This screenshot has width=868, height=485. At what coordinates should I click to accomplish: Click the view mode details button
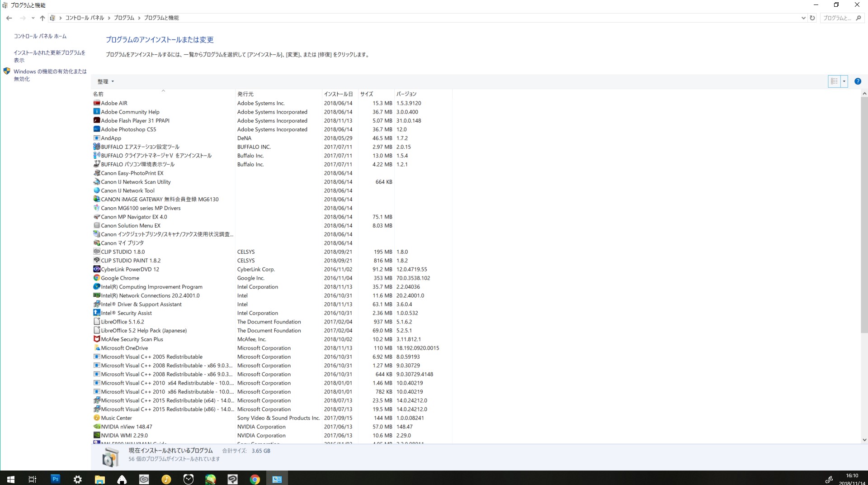[835, 81]
